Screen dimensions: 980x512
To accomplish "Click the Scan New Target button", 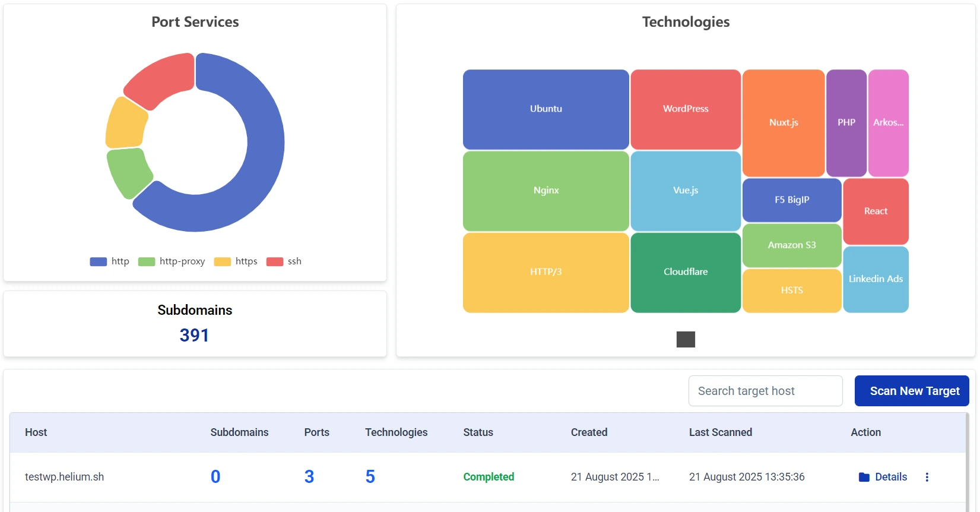I will pos(912,391).
